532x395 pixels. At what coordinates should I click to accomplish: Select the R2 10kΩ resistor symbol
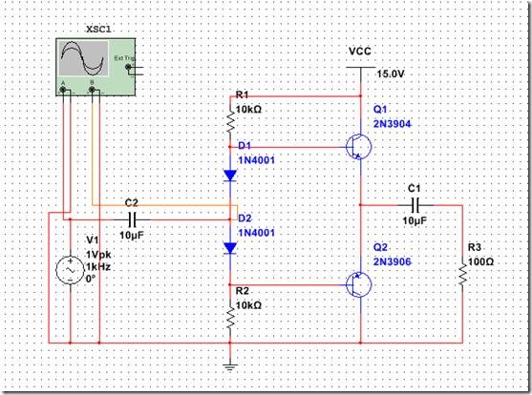(230, 318)
